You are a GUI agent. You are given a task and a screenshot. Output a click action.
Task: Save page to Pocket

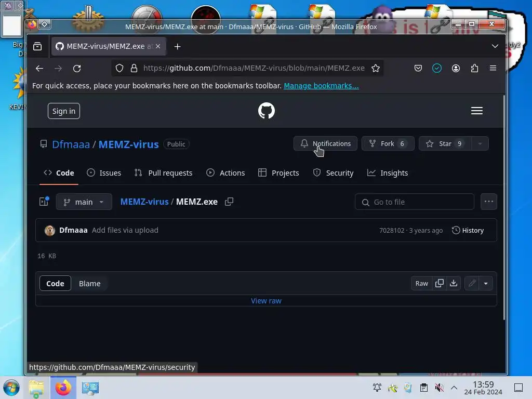pos(418,68)
